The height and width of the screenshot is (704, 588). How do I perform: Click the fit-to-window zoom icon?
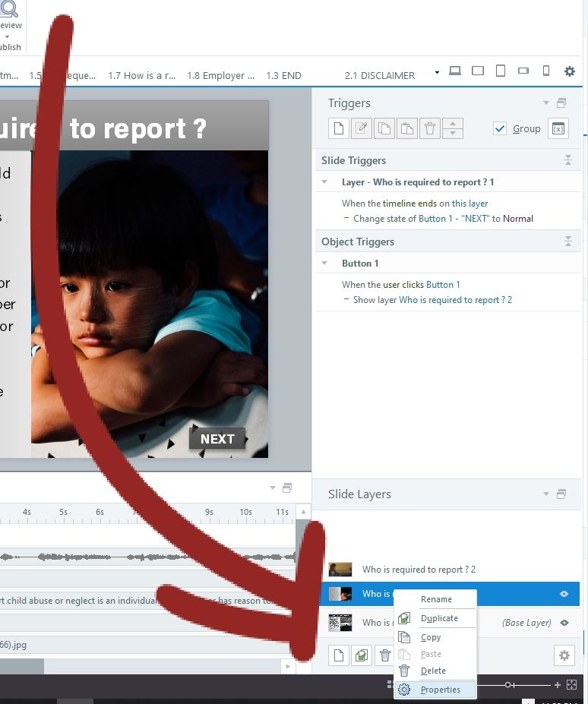571,685
